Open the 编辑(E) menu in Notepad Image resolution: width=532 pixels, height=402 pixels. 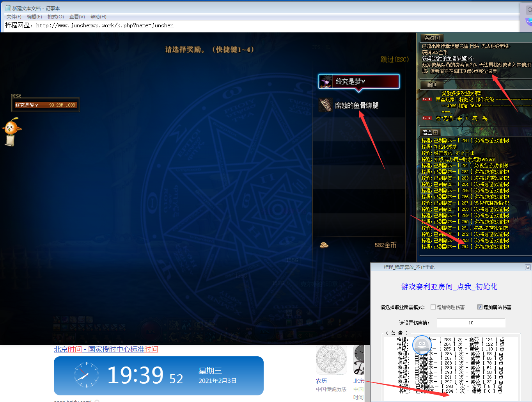[34, 17]
